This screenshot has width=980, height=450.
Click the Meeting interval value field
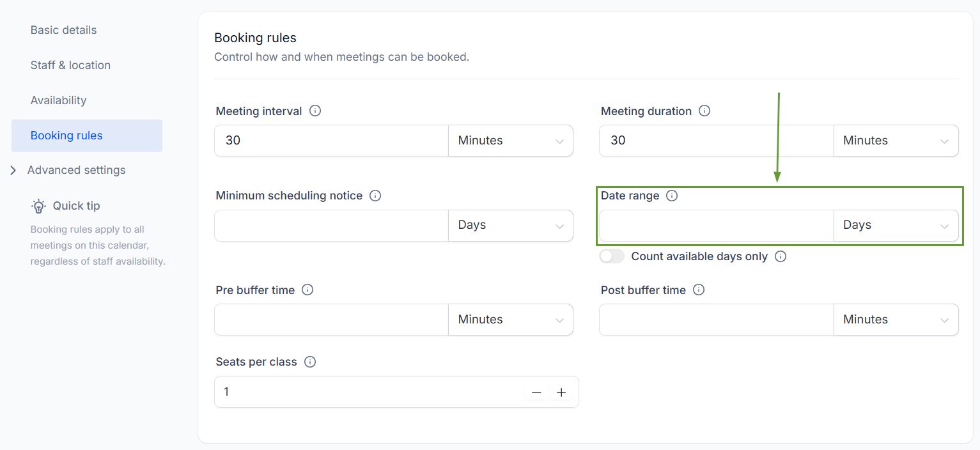point(332,141)
